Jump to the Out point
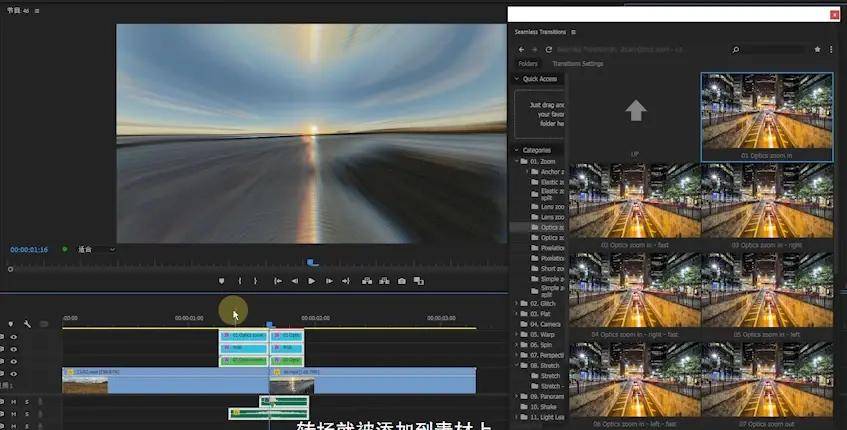 (346, 281)
